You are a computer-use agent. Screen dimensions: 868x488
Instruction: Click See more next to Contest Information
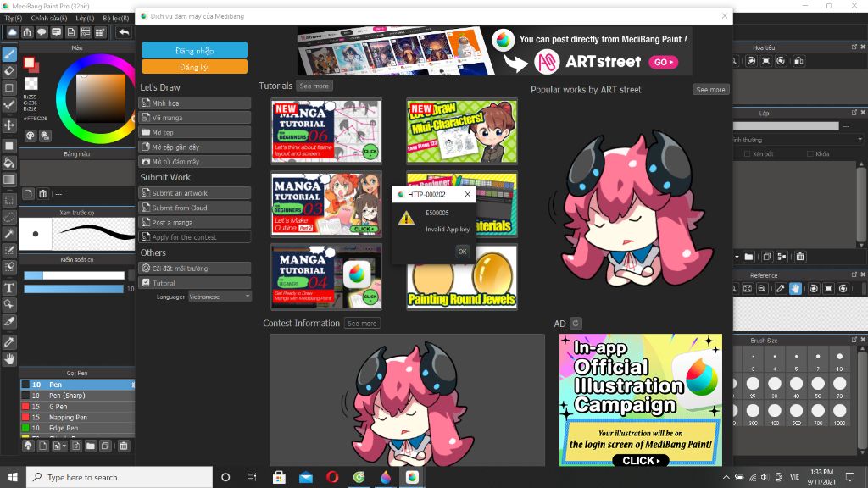361,323
